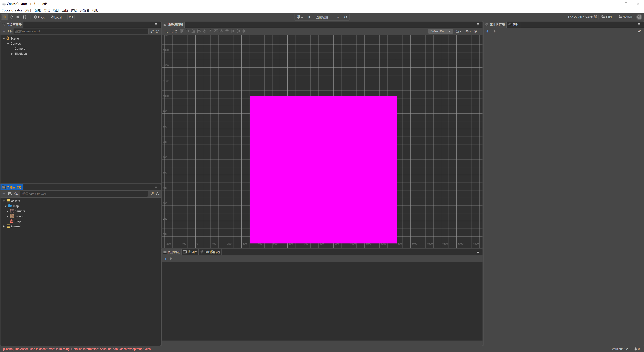
Task: Expand the TiledMap node
Action: click(12, 54)
